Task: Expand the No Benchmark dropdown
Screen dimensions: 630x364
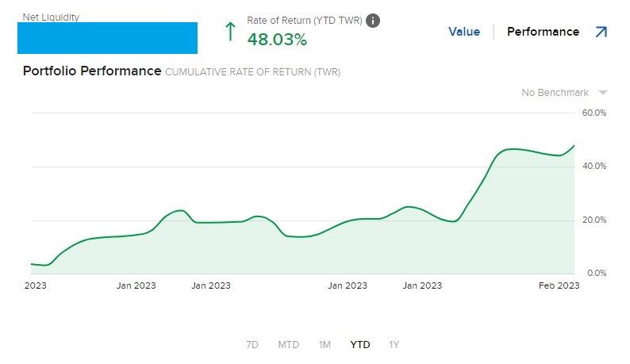Action: (x=602, y=93)
